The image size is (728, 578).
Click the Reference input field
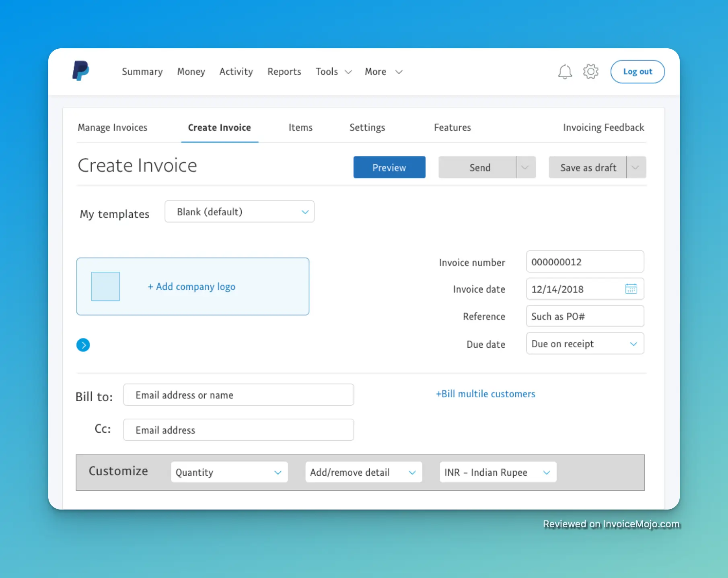pyautogui.click(x=584, y=316)
